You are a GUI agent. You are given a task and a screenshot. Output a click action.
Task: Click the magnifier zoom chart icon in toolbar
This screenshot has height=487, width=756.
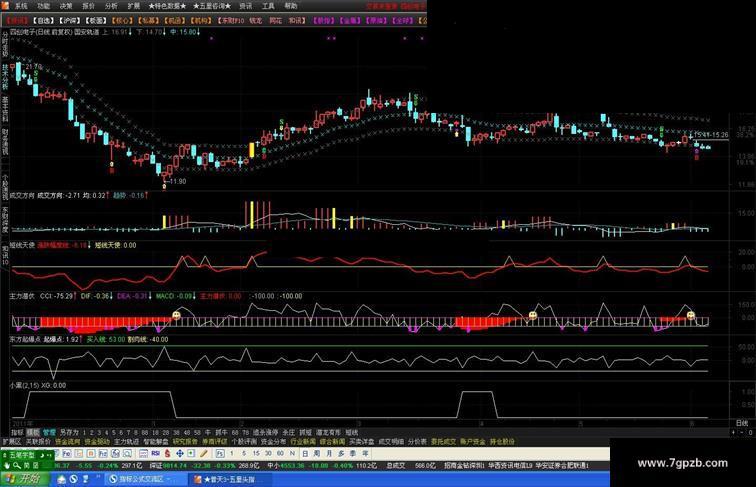[127, 453]
